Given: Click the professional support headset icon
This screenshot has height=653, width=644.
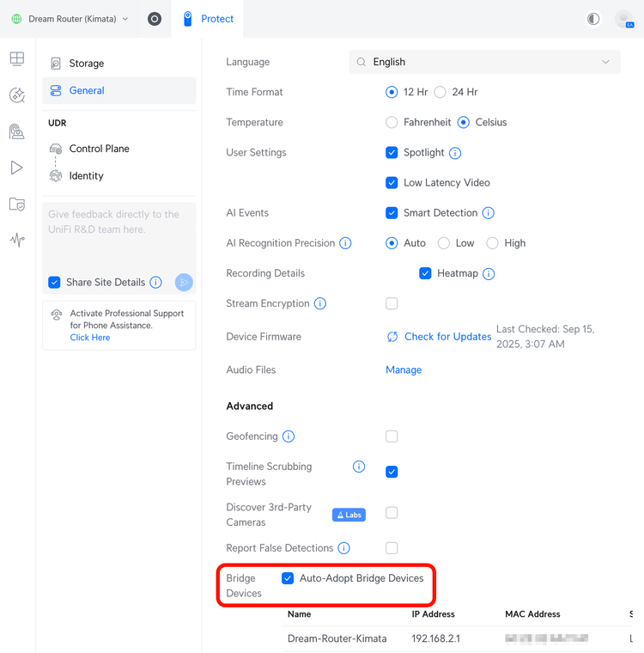Looking at the screenshot, I should [x=57, y=314].
